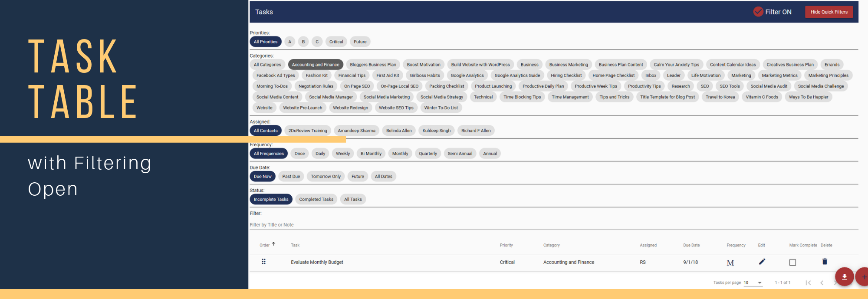
Task: Select the Critical priority filter chip
Action: click(336, 42)
